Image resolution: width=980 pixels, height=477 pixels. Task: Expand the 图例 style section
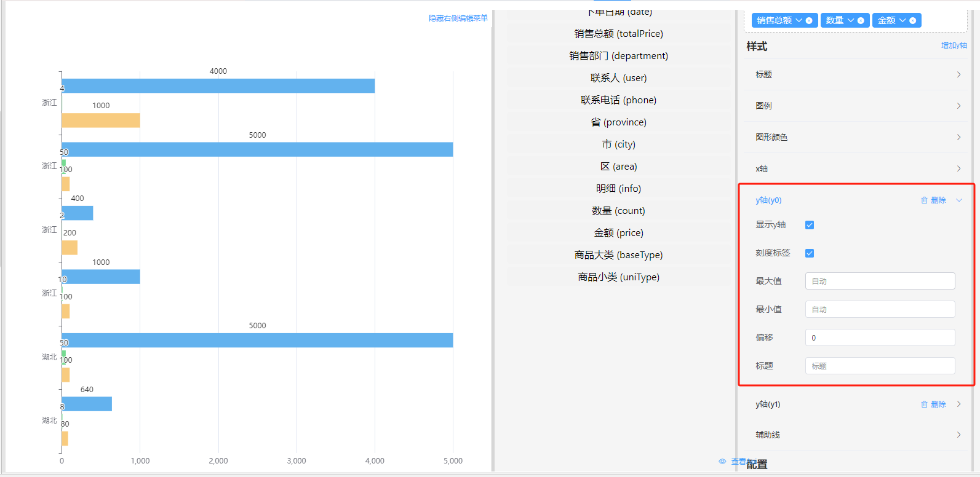[x=958, y=106]
